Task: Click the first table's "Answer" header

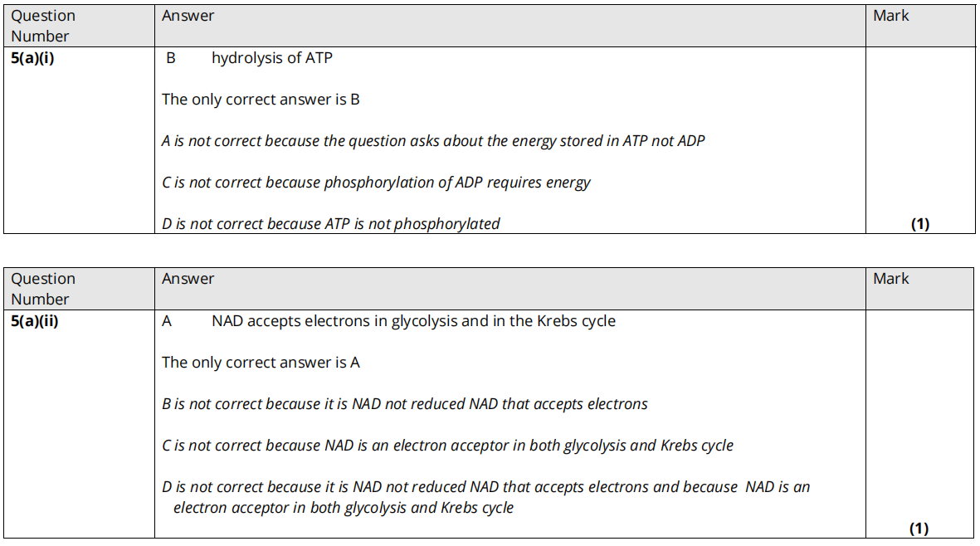Action: (x=188, y=16)
